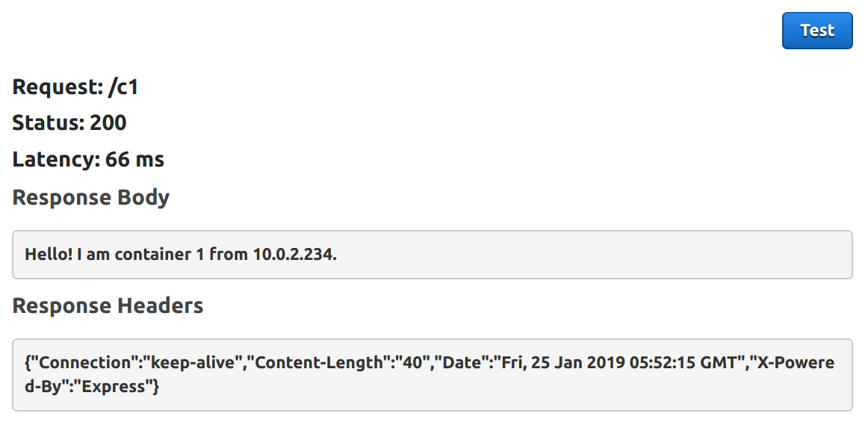Viewport: 868px width, 425px height.
Task: Click the Response Headers heading
Action: [108, 305]
